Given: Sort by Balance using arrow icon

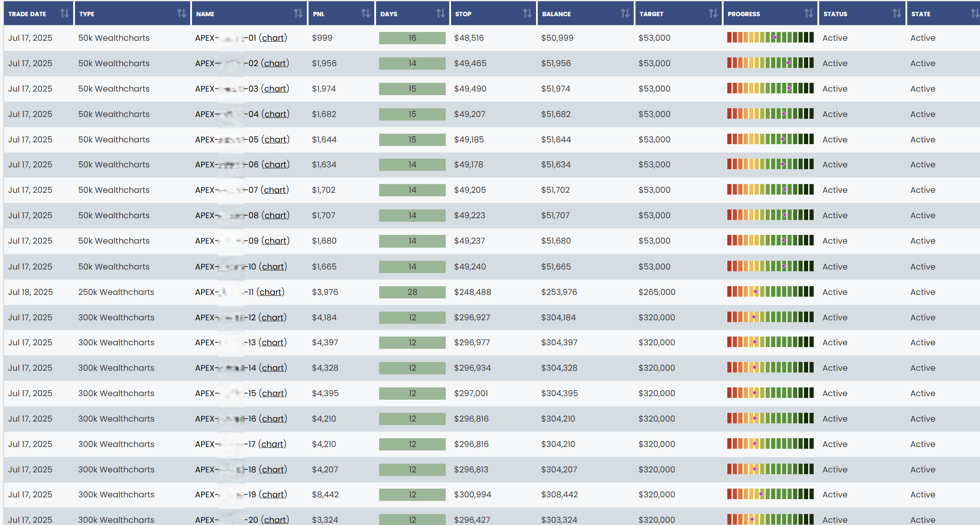Looking at the screenshot, I should pyautogui.click(x=625, y=14).
